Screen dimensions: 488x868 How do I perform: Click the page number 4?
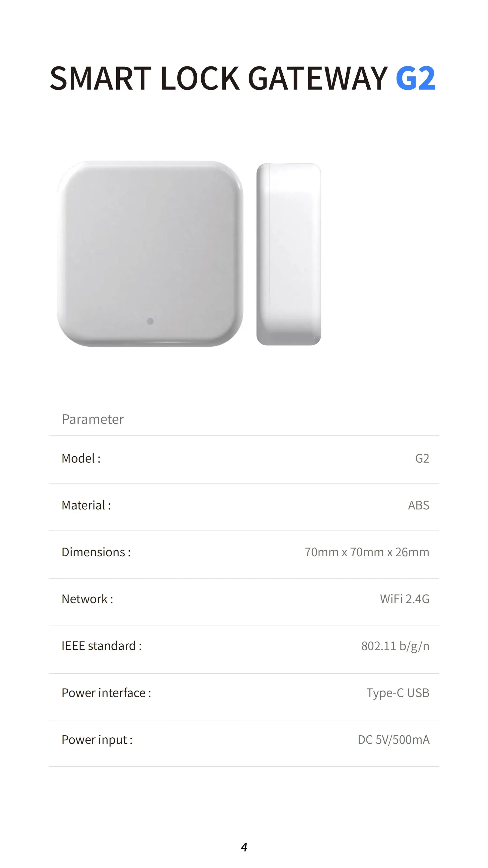(x=244, y=847)
